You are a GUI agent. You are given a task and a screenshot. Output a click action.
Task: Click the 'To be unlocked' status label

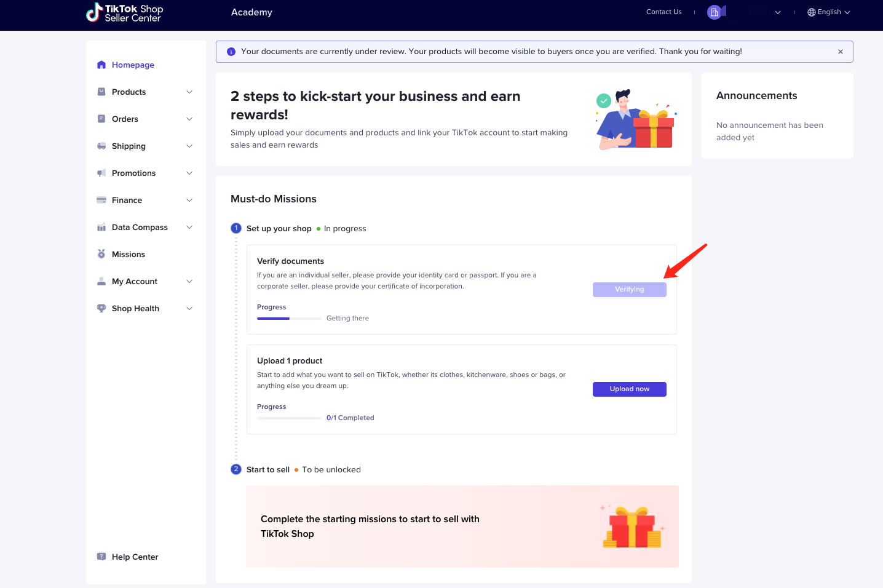[x=331, y=470]
